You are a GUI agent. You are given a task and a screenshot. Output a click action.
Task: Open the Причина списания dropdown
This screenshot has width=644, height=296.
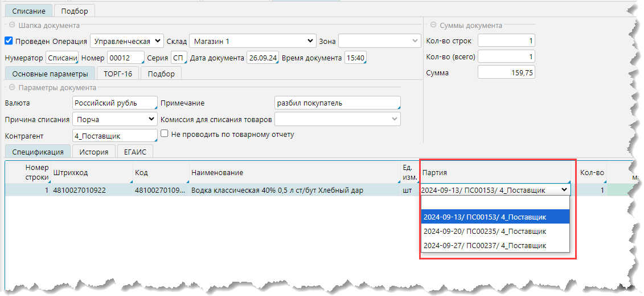click(x=115, y=119)
